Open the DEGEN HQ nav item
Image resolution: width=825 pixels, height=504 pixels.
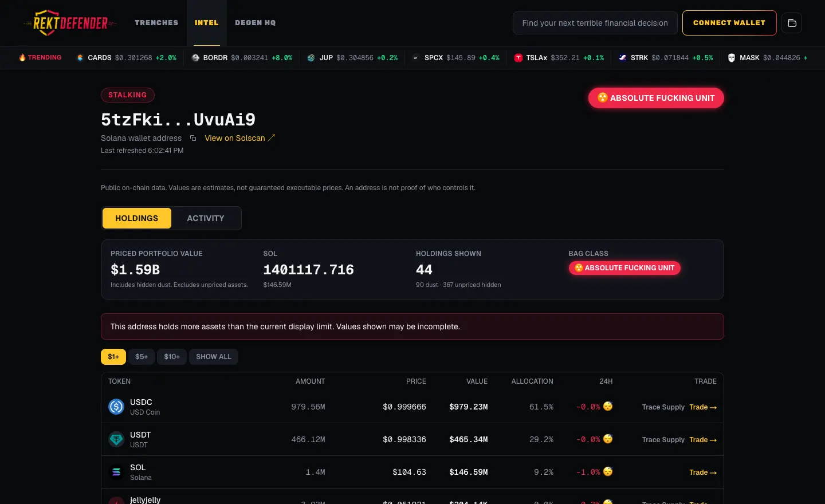coord(256,23)
